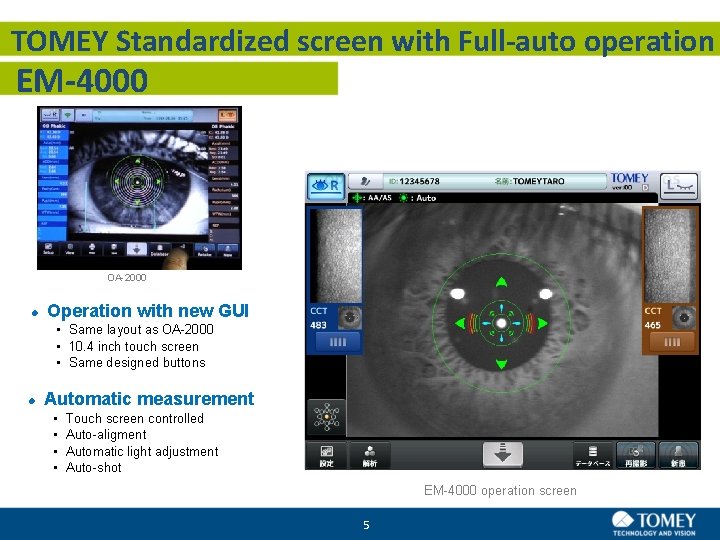Click the patient name TOMEYTARO field
720x540 pixels.
coord(529,181)
